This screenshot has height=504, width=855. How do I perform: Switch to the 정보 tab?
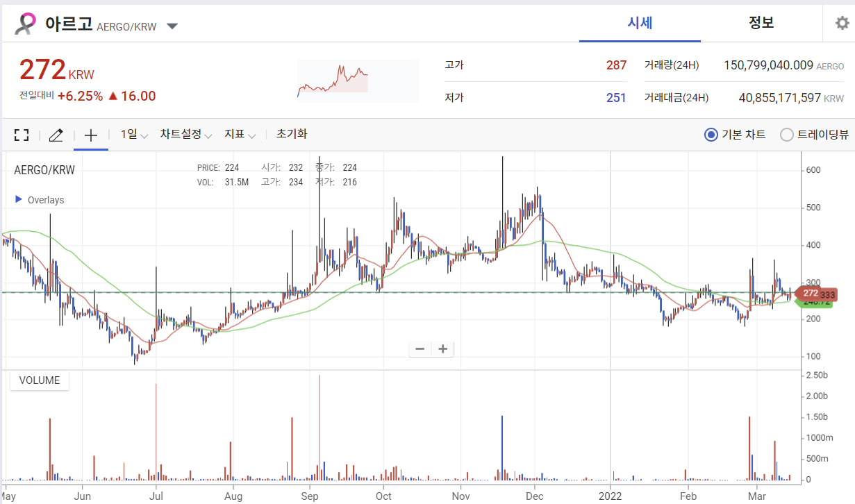(761, 22)
